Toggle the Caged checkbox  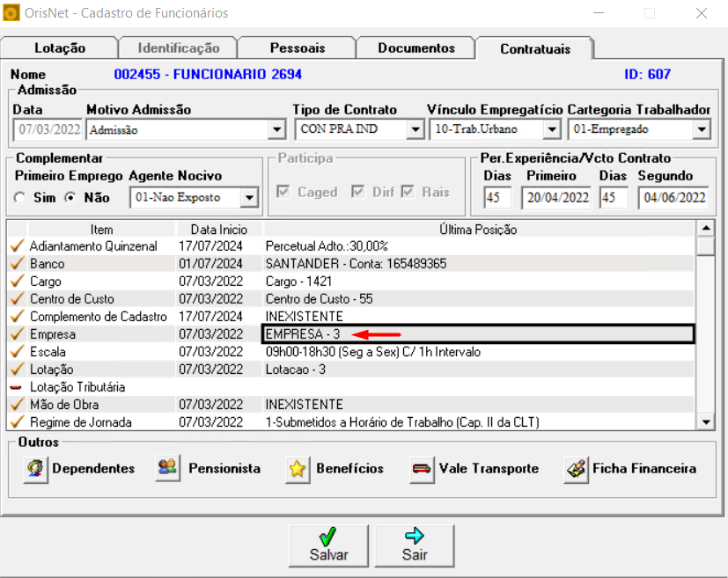283,193
